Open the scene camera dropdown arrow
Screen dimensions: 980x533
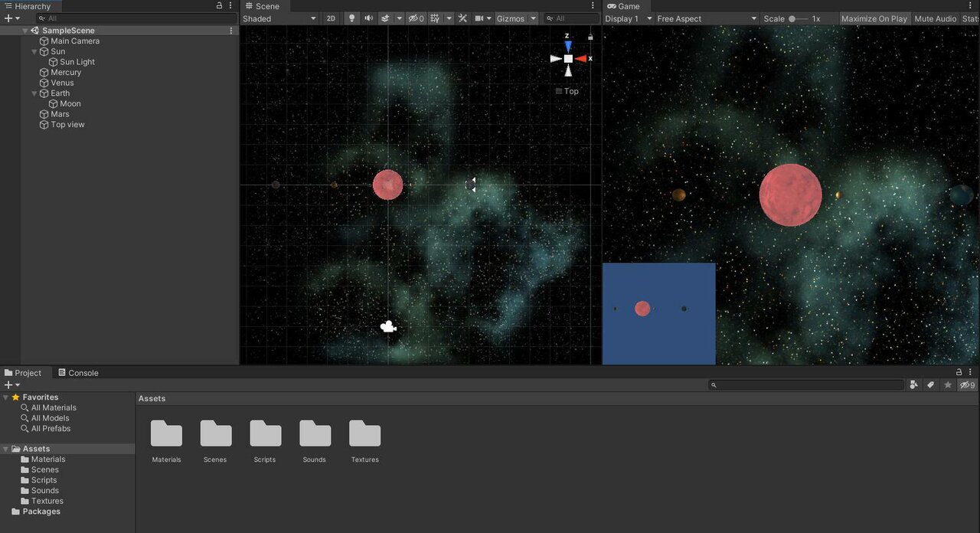tap(489, 18)
